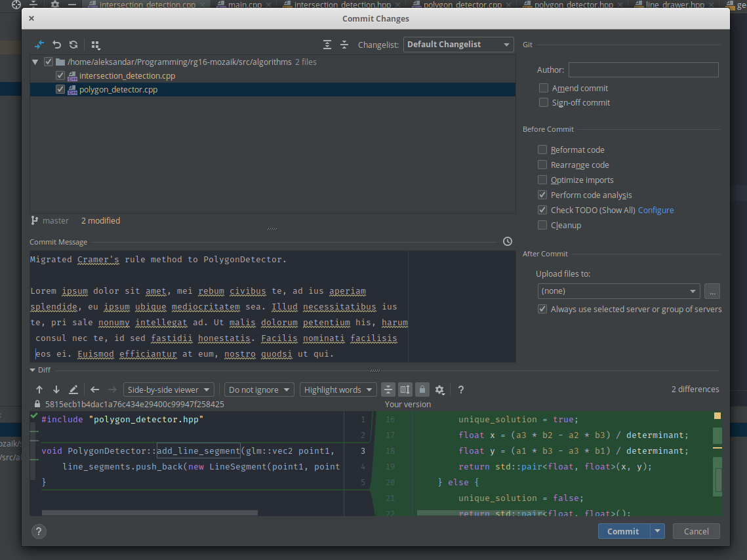The width and height of the screenshot is (747, 560).
Task: Click the Collapse All files icon
Action: pos(344,45)
